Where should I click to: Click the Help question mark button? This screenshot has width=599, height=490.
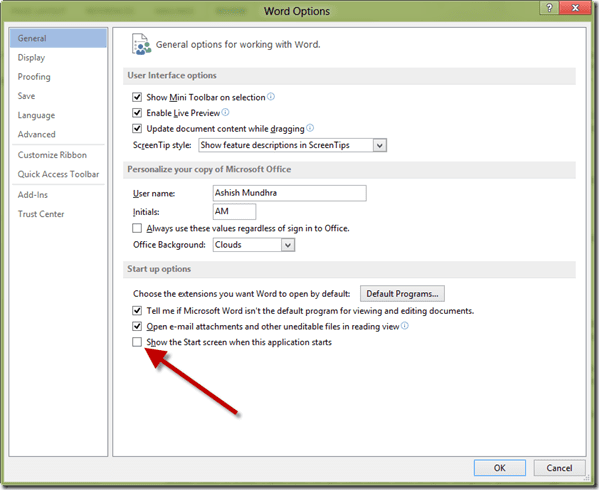coord(549,8)
